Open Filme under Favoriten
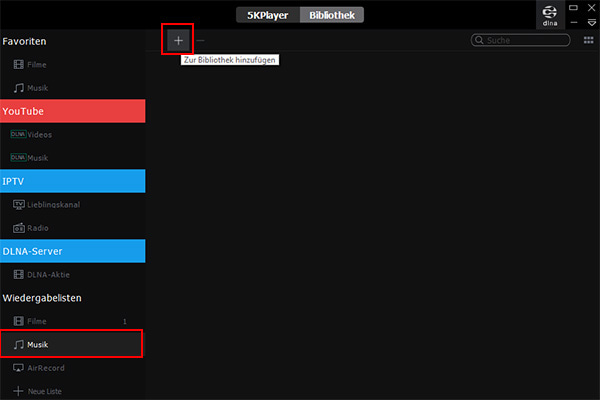The width and height of the screenshot is (600, 400). click(73, 65)
